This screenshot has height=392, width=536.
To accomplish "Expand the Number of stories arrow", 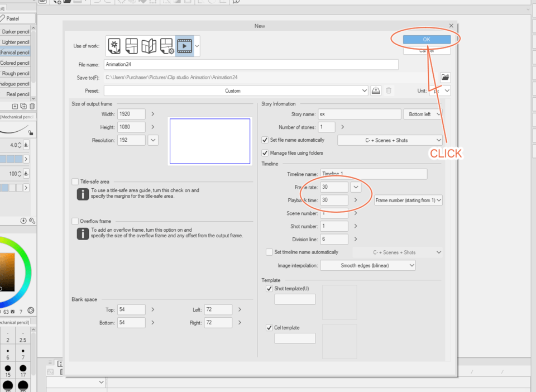I will pyautogui.click(x=342, y=127).
